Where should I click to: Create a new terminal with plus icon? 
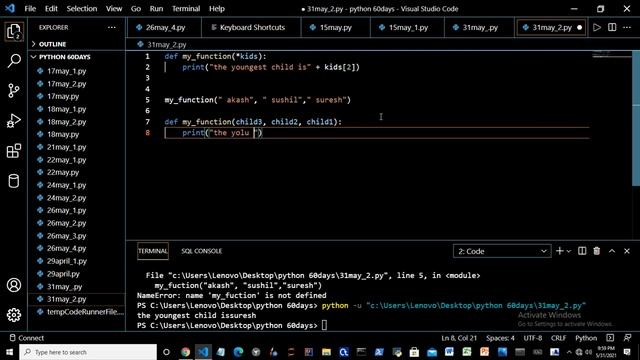tap(560, 251)
